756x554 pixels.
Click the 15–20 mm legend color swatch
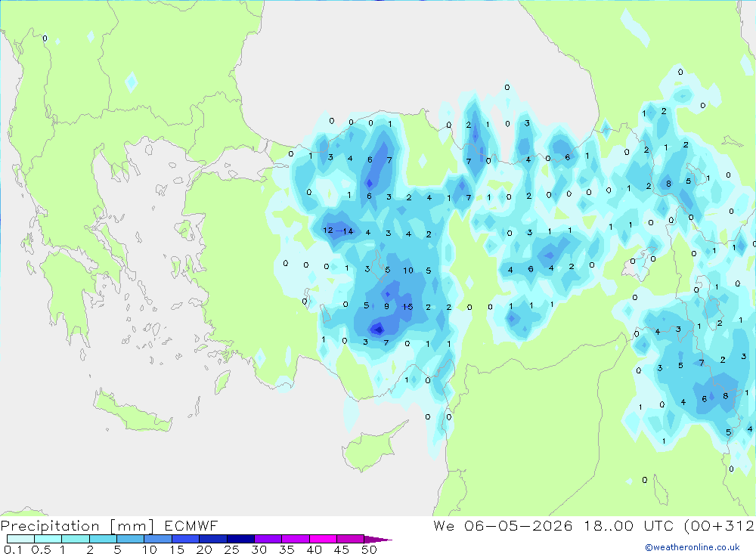coord(185,539)
